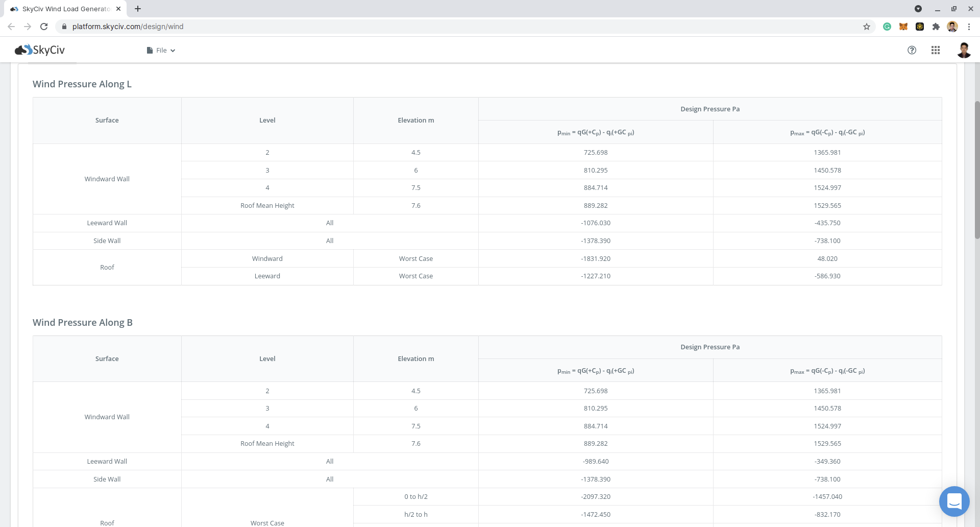The width and height of the screenshot is (980, 527).
Task: Open the browser extensions puzzle icon
Action: click(x=936, y=27)
